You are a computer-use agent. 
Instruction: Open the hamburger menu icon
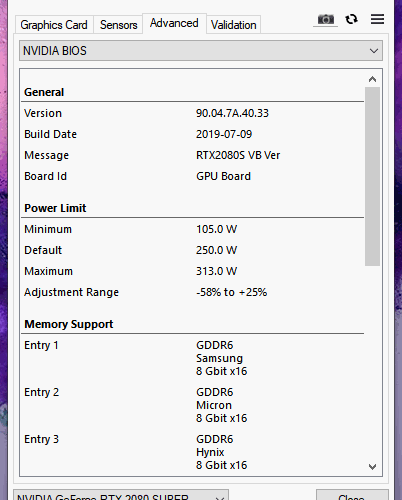point(377,19)
